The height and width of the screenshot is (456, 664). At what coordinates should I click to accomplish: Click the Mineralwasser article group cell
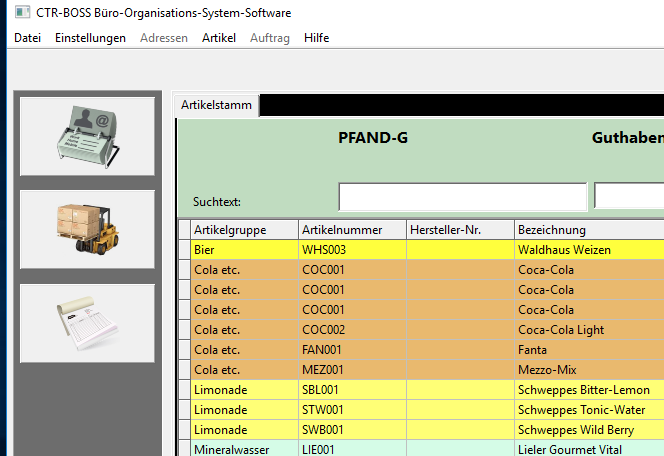point(244,448)
